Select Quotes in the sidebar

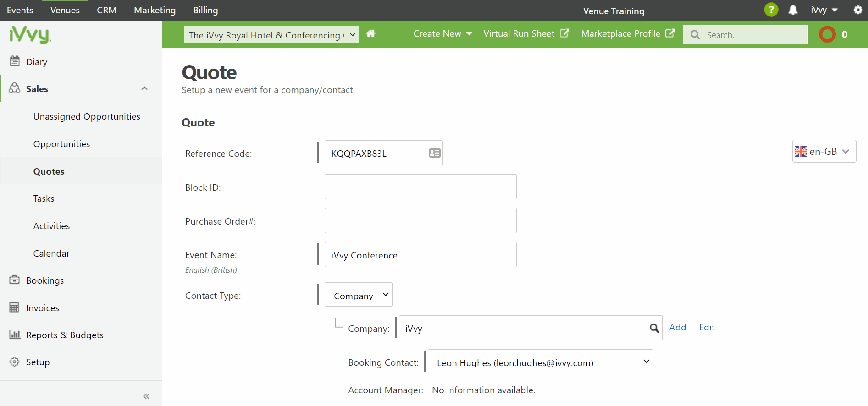point(49,171)
